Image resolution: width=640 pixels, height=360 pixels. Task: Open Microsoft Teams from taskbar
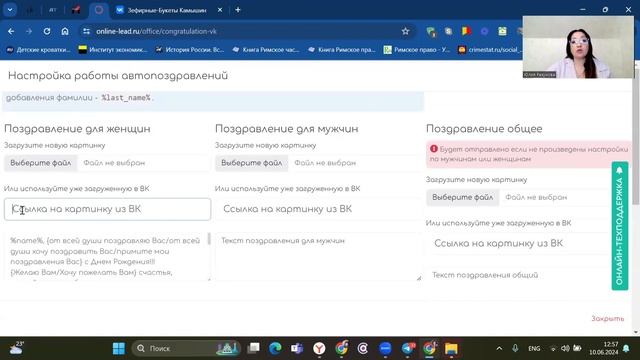(x=297, y=349)
